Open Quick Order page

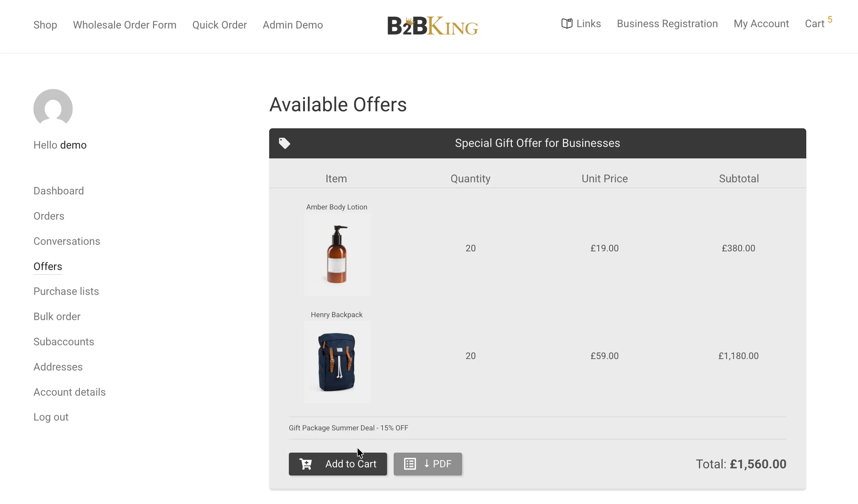(x=219, y=25)
